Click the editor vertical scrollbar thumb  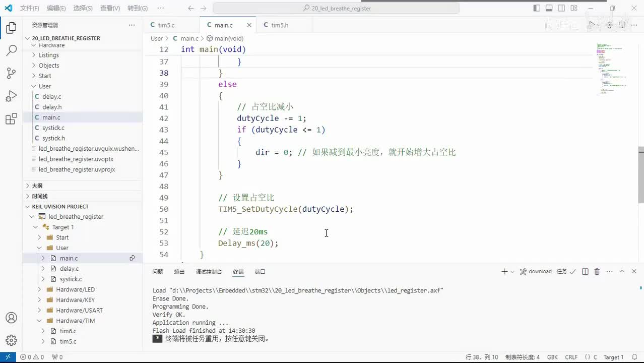pyautogui.click(x=641, y=175)
